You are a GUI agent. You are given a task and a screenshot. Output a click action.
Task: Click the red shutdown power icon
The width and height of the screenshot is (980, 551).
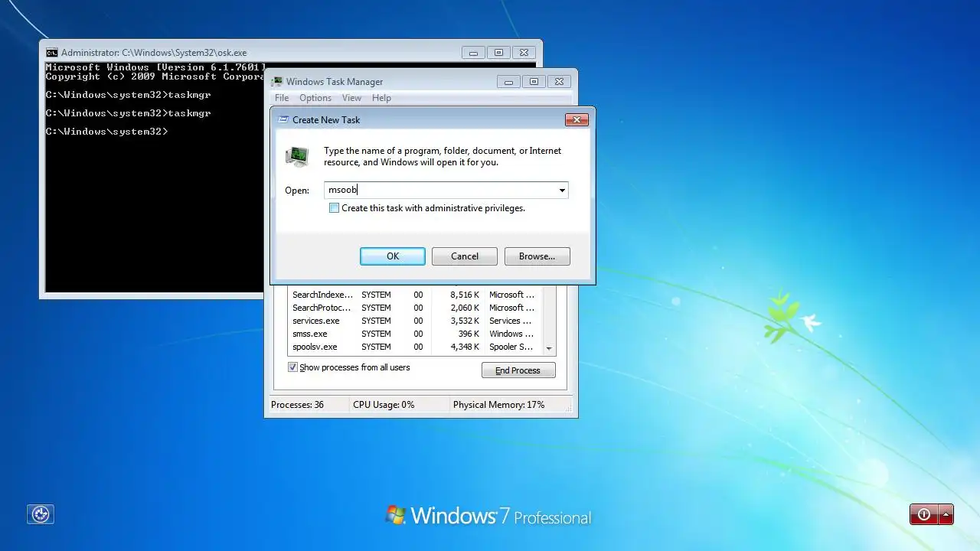(923, 514)
